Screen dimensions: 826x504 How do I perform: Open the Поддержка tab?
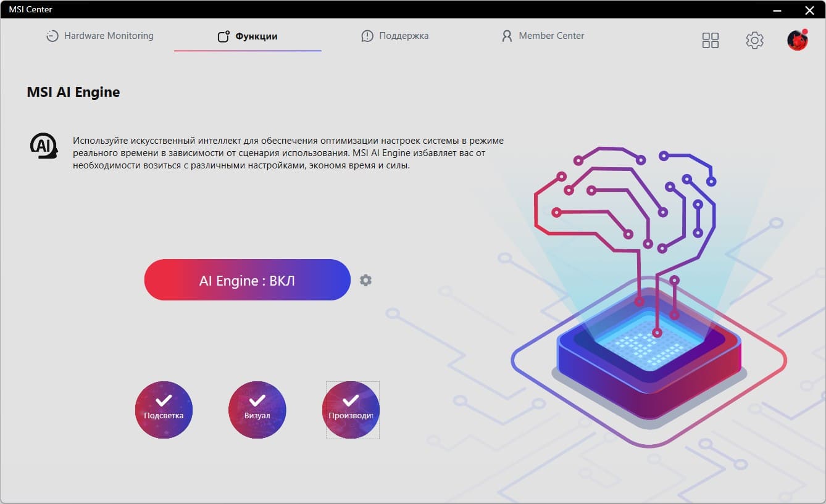pyautogui.click(x=395, y=36)
